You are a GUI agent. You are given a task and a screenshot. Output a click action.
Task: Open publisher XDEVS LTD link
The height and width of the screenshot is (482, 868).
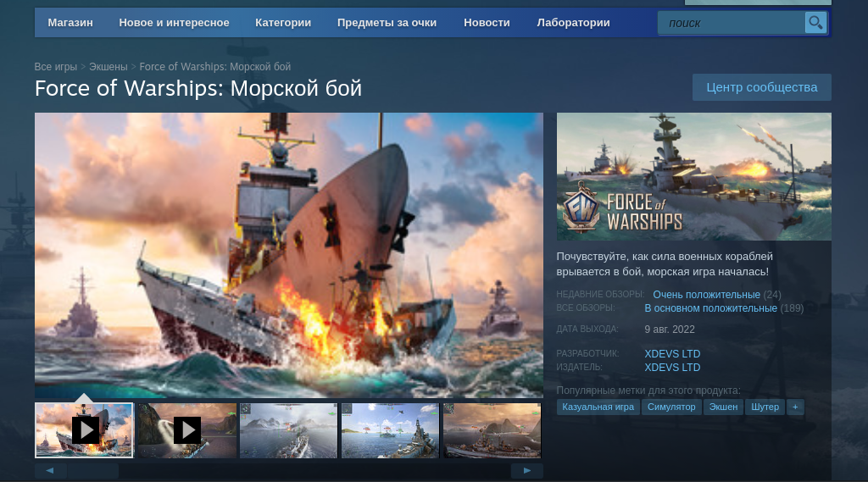(672, 368)
